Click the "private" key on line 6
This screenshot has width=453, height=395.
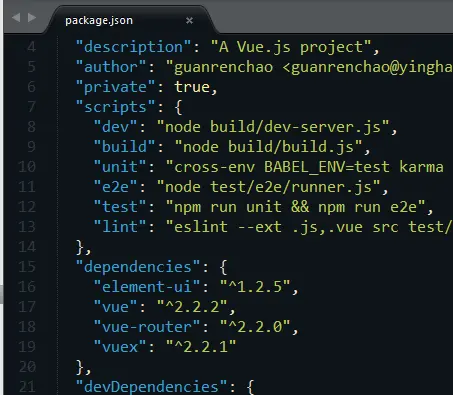115,87
